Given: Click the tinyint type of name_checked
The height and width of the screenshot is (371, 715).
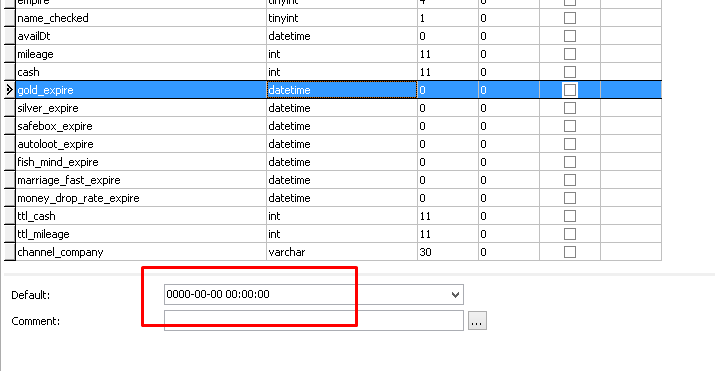Looking at the screenshot, I should [283, 18].
